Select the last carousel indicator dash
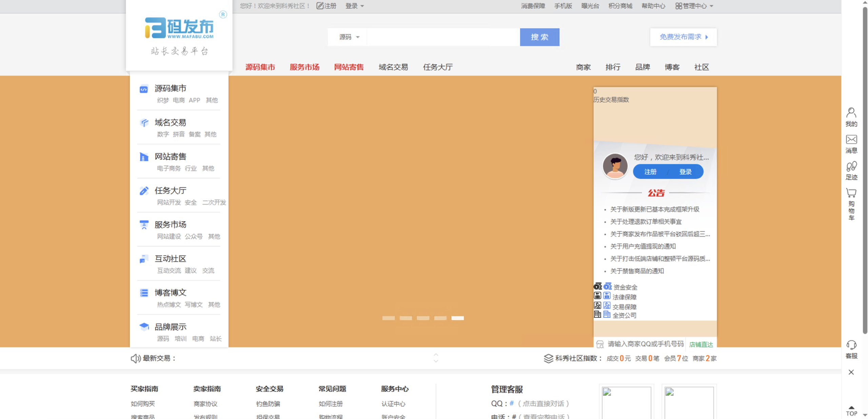Image resolution: width=868 pixels, height=419 pixels. click(457, 318)
